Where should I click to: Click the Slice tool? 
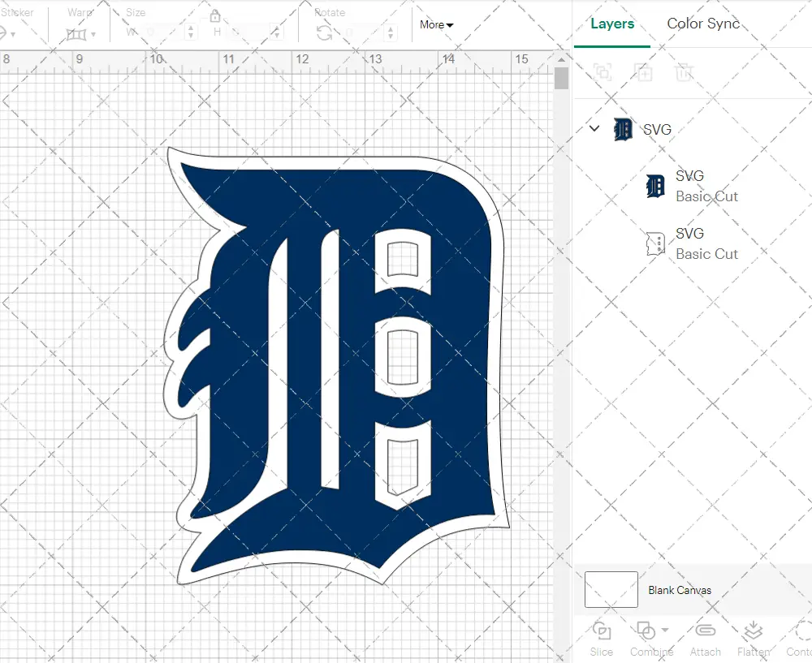pos(601,639)
